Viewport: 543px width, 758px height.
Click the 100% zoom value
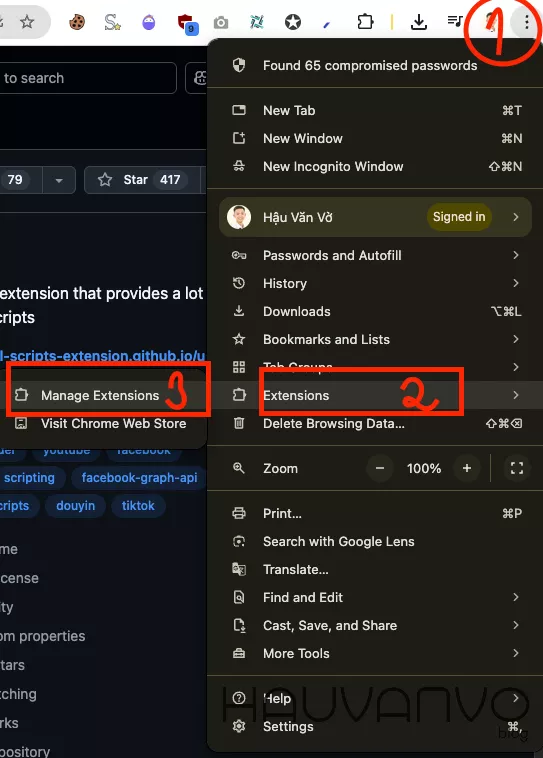pos(424,468)
